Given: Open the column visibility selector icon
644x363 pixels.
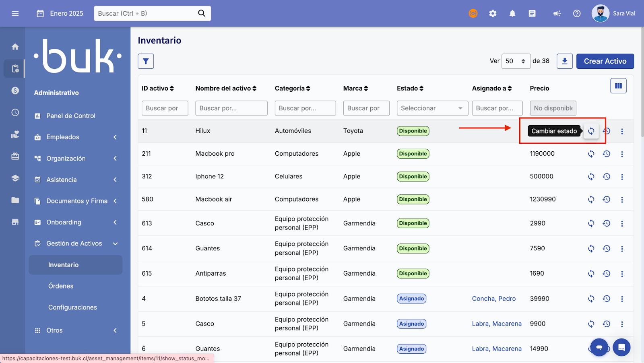Looking at the screenshot, I should click(618, 86).
